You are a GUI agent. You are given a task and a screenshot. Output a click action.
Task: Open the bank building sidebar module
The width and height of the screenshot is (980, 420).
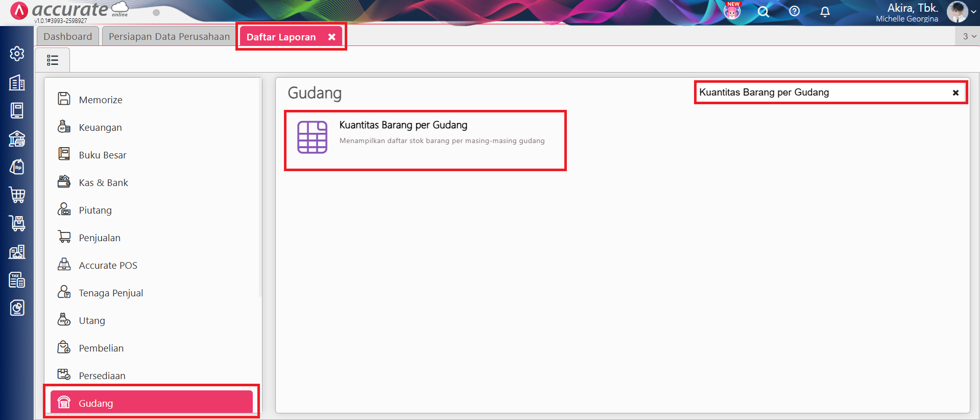tap(17, 138)
